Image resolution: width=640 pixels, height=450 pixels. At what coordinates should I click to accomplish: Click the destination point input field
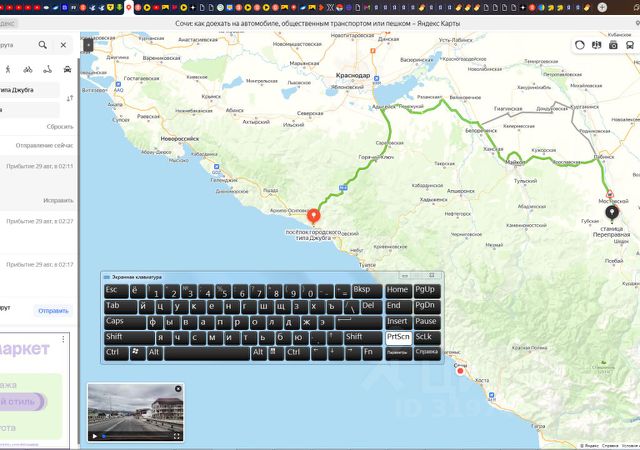29,109
